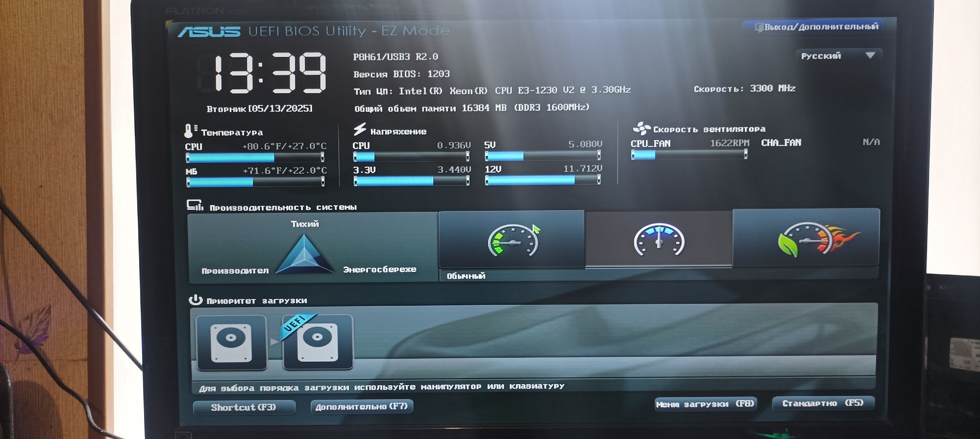Click the language dropdown arrow

(x=870, y=55)
